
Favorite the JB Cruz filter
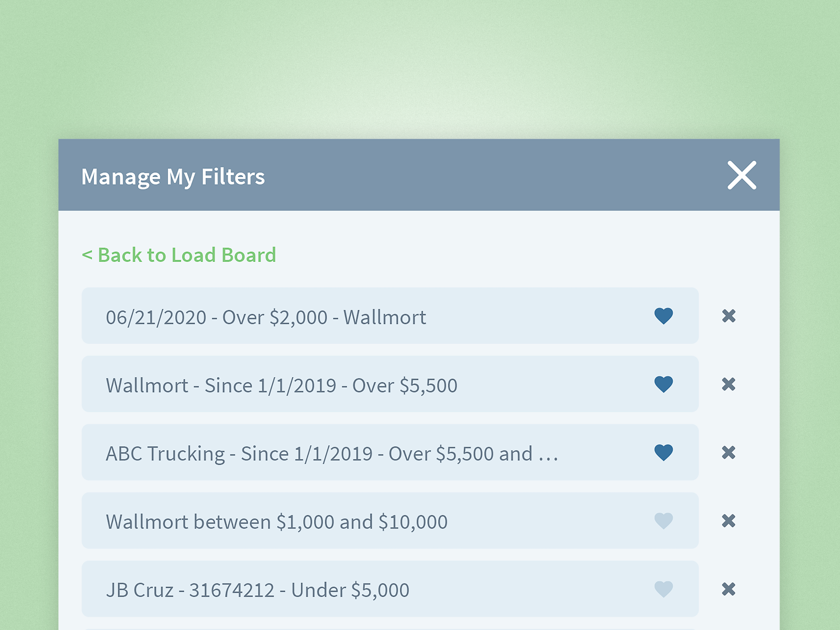(663, 589)
